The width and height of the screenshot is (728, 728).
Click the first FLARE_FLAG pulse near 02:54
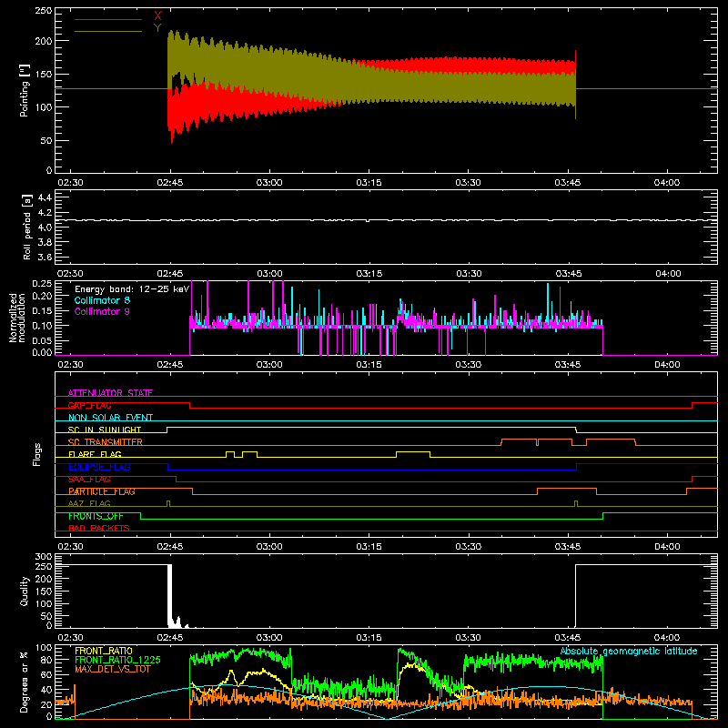(x=230, y=454)
